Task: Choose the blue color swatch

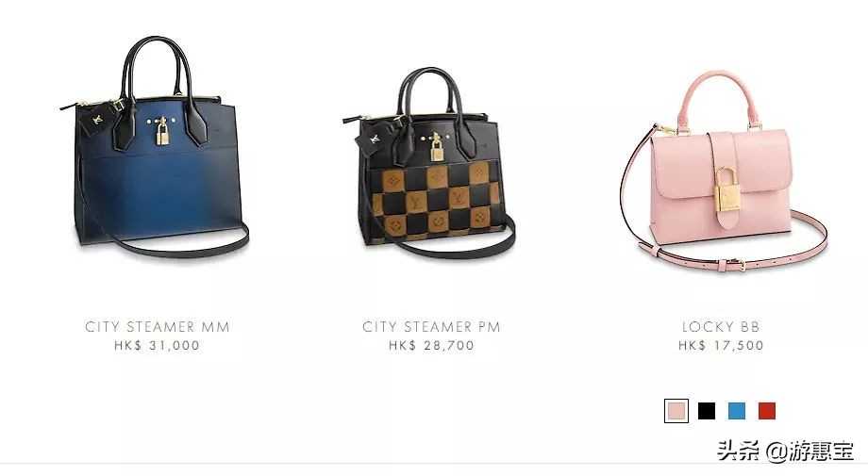Action: pos(736,411)
